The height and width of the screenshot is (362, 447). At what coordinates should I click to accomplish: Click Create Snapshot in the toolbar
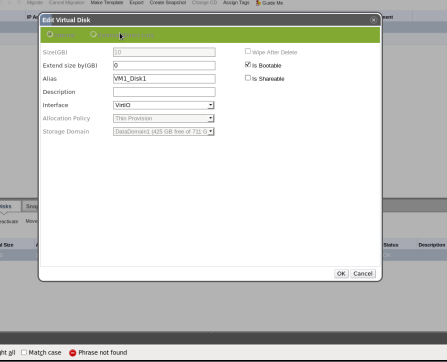168,2
